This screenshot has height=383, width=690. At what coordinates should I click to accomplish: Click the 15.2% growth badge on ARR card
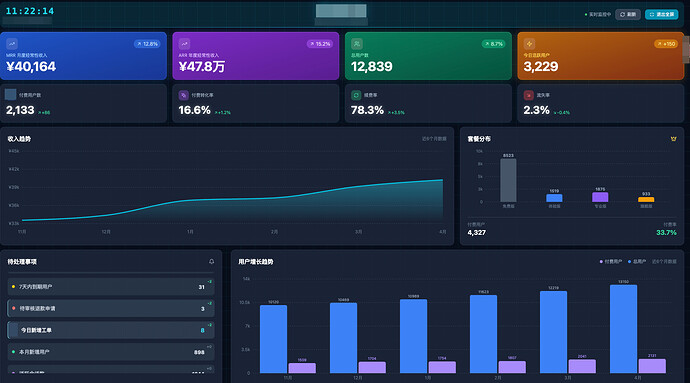320,44
